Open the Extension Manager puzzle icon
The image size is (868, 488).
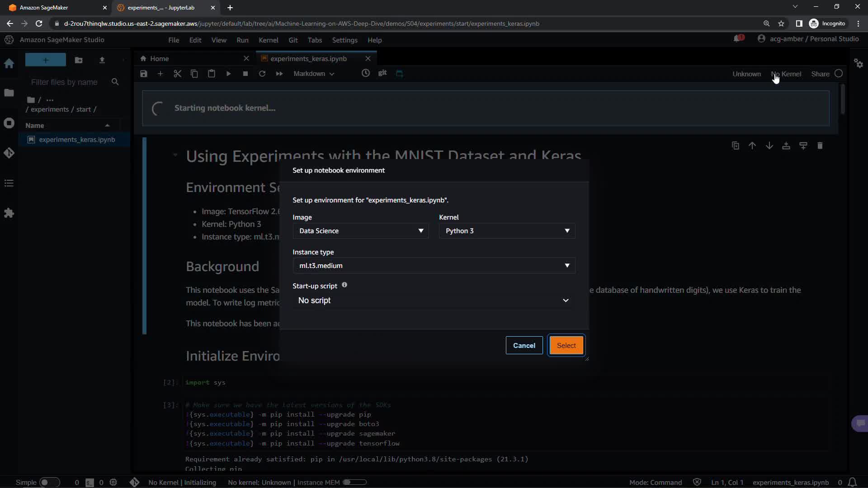coord(9,213)
